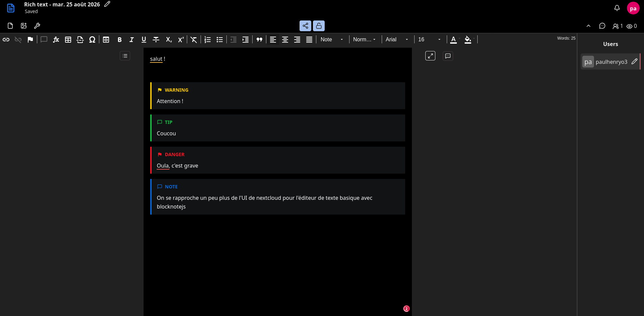Open the File menu page icon

[10, 26]
